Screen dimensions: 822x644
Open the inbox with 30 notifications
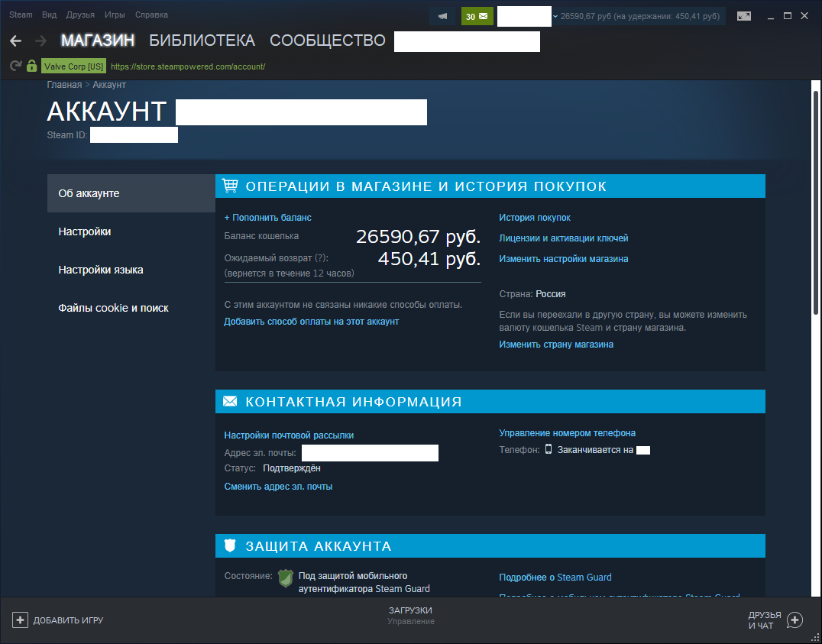(x=477, y=16)
